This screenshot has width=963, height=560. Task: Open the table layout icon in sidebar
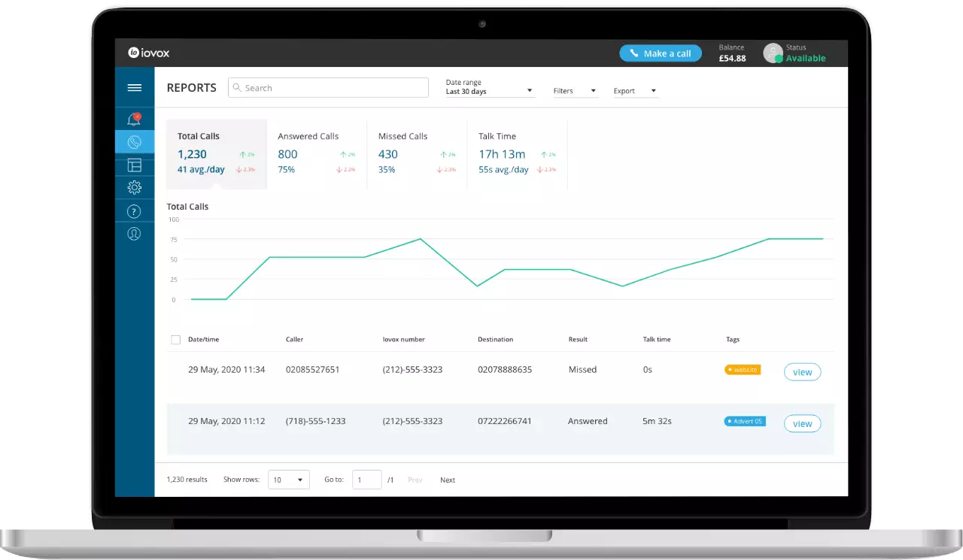coord(135,165)
